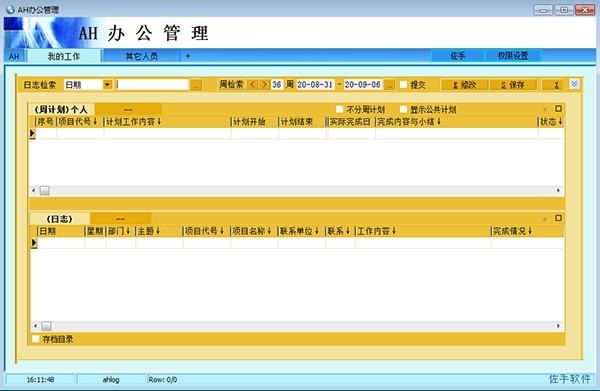Sort by 工作内容 column header
The image size is (600, 391).
point(423,231)
